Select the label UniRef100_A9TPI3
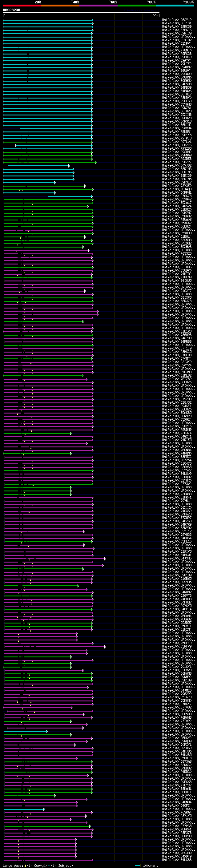The height and width of the screenshot is (868, 197). (x=177, y=138)
